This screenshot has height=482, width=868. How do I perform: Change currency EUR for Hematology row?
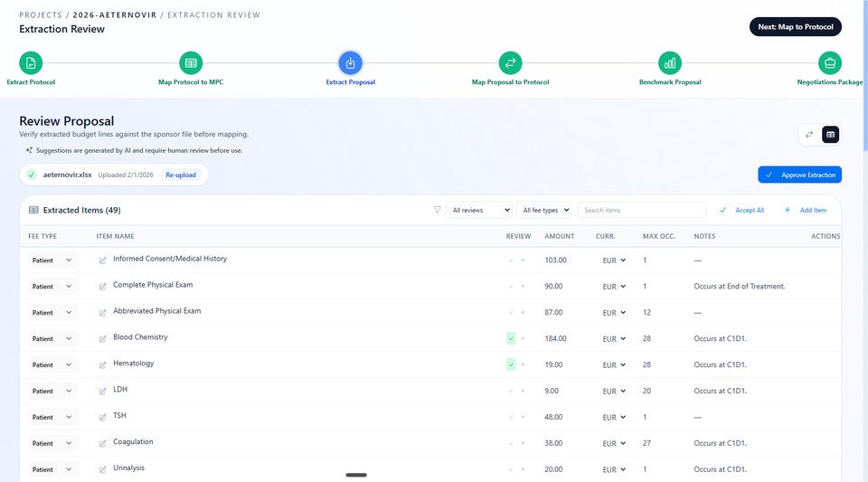coord(614,364)
